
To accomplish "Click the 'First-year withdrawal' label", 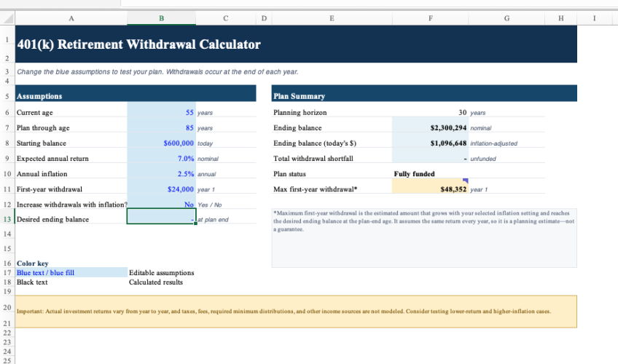I will click(50, 189).
